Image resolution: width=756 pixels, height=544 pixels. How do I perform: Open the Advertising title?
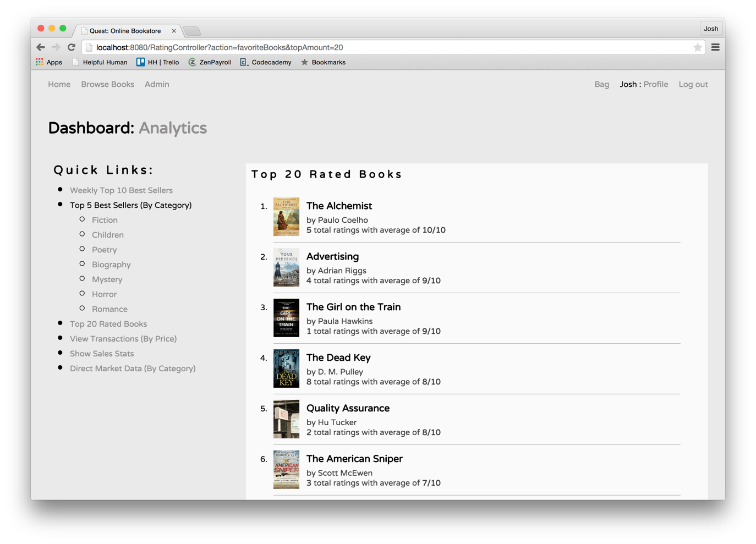tap(332, 256)
